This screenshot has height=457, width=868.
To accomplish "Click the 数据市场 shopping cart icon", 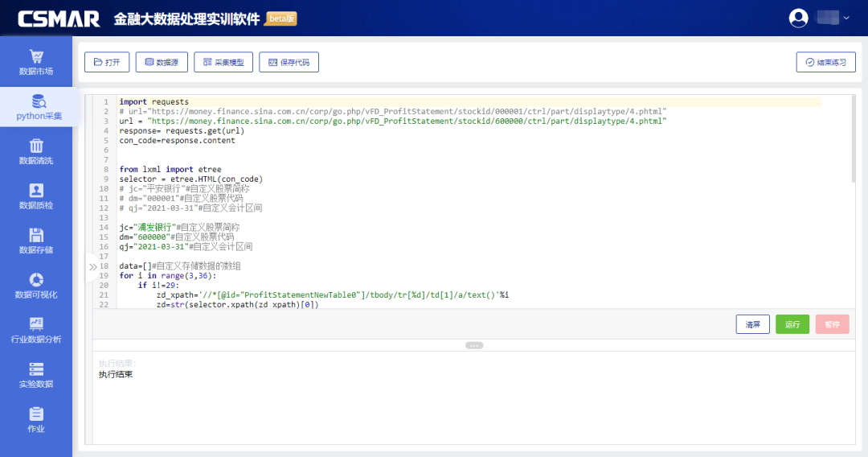I will coord(36,56).
